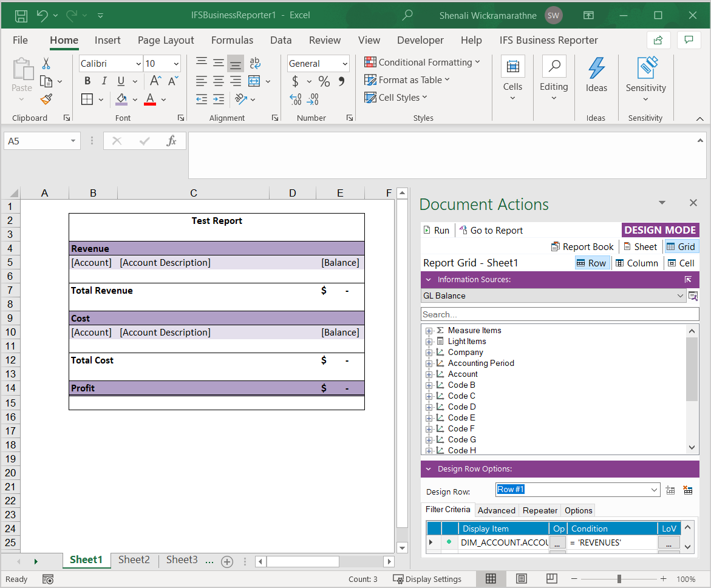This screenshot has height=588, width=711.
Task: Apply Comma Style format
Action: click(x=341, y=81)
